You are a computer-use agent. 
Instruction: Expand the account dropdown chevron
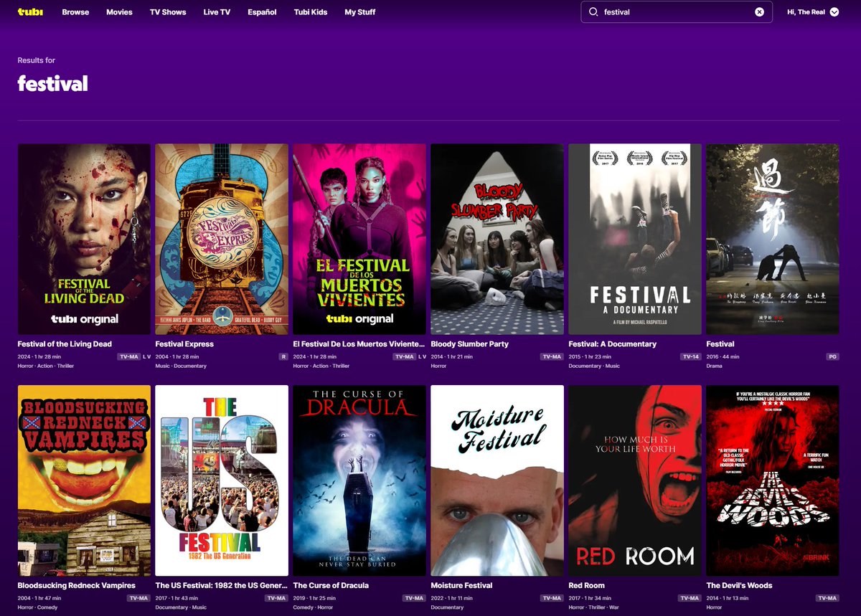click(x=834, y=12)
